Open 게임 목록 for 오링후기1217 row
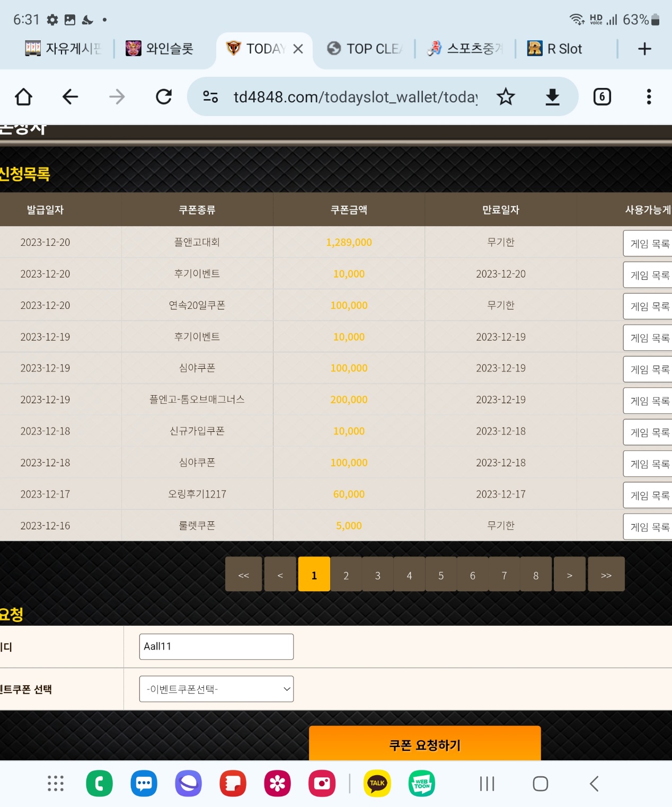Image resolution: width=672 pixels, height=807 pixels. [x=648, y=495]
